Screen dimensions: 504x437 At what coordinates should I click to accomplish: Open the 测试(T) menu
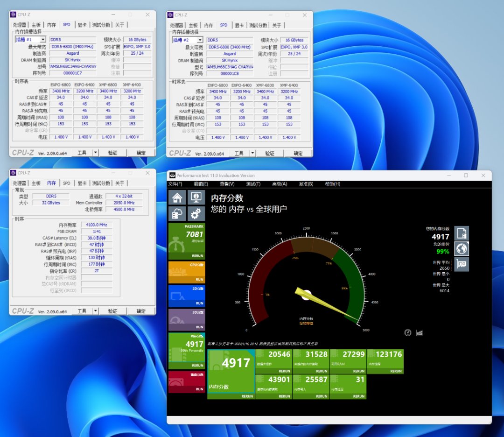pos(253,184)
